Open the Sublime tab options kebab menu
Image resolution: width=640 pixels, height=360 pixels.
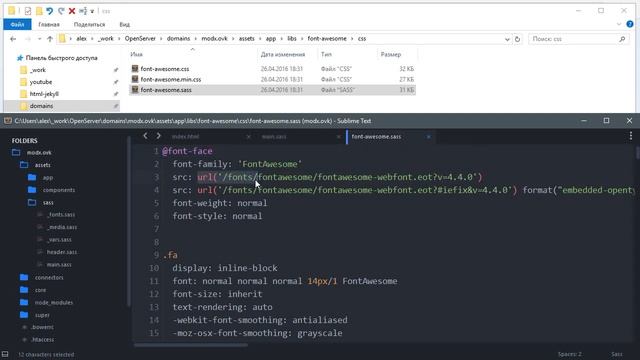[x=631, y=136]
